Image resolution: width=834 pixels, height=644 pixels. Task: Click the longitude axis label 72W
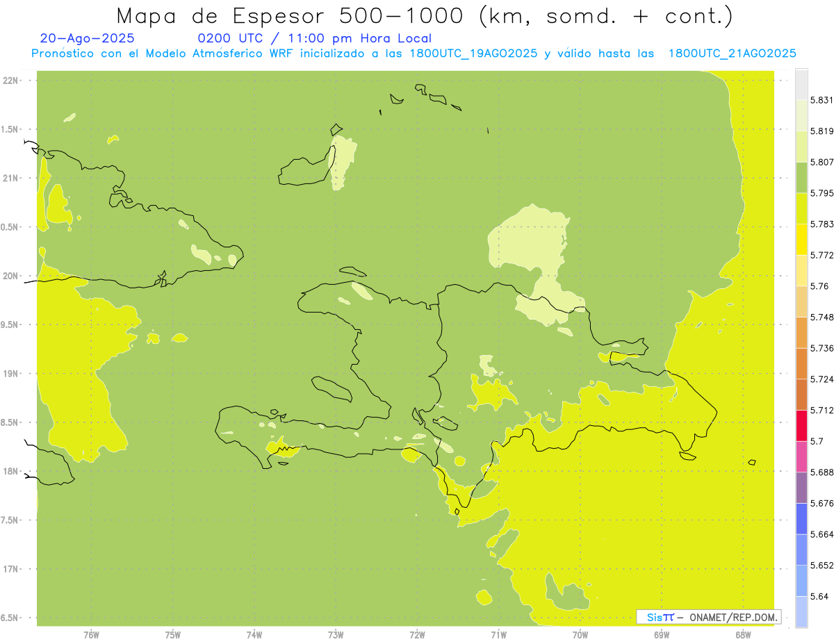(x=417, y=635)
